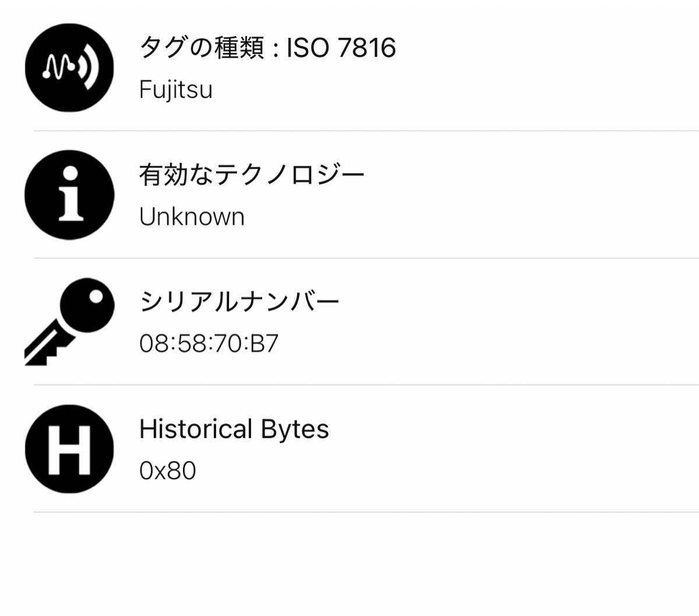Click the divider below the 0x80 row

coord(366,512)
